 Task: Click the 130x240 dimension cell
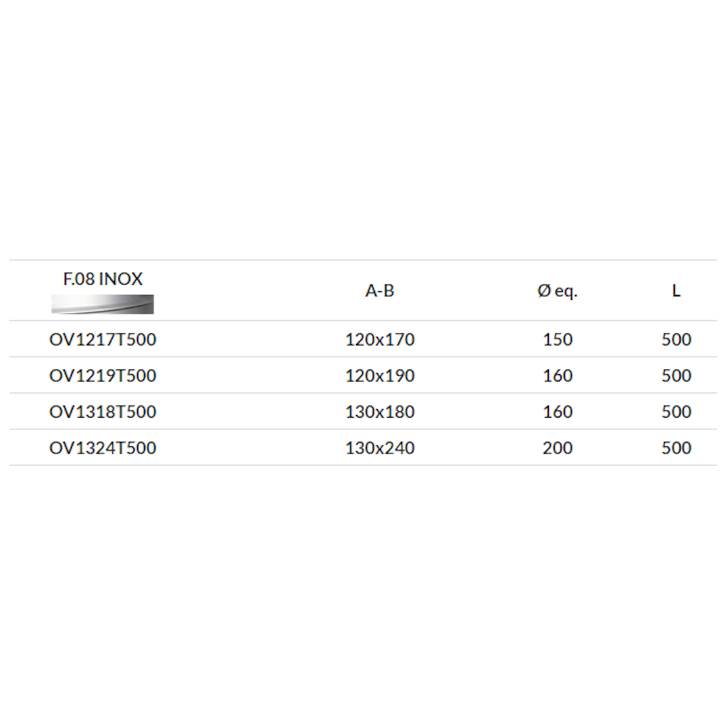pyautogui.click(x=380, y=448)
